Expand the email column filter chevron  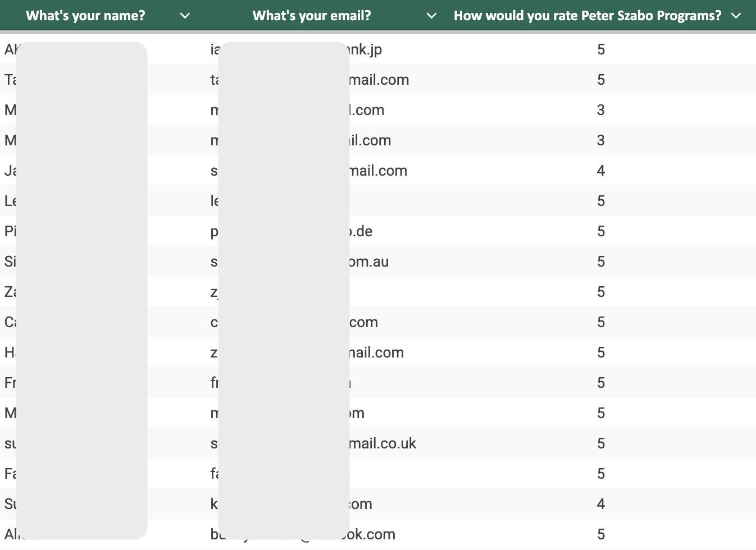pos(431,16)
